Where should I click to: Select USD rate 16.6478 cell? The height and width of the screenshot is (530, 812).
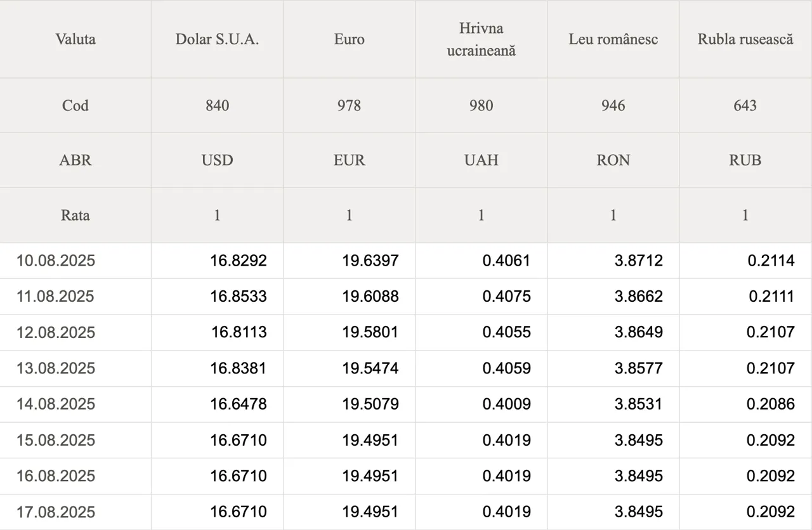tap(239, 404)
